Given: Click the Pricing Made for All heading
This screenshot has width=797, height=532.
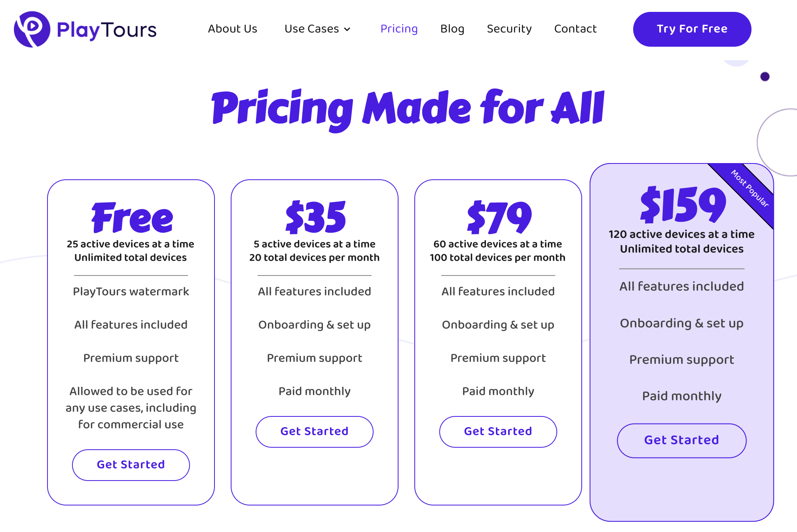Looking at the screenshot, I should pos(408,110).
